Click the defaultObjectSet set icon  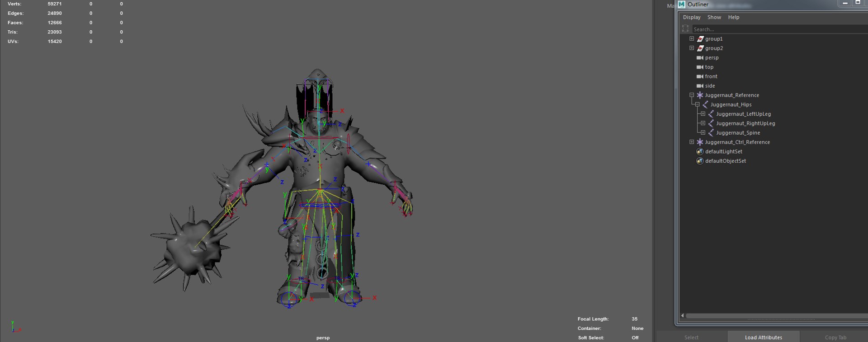(700, 161)
